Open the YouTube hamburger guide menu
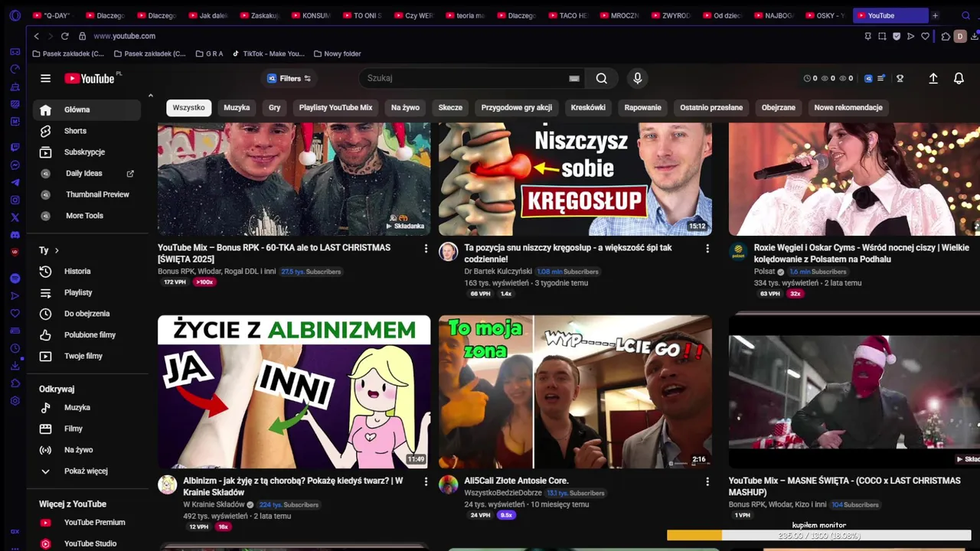The width and height of the screenshot is (980, 551). (x=45, y=78)
